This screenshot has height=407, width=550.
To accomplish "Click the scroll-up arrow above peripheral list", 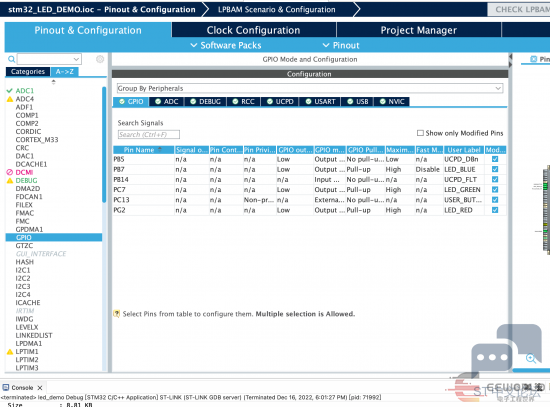I will coord(53,81).
